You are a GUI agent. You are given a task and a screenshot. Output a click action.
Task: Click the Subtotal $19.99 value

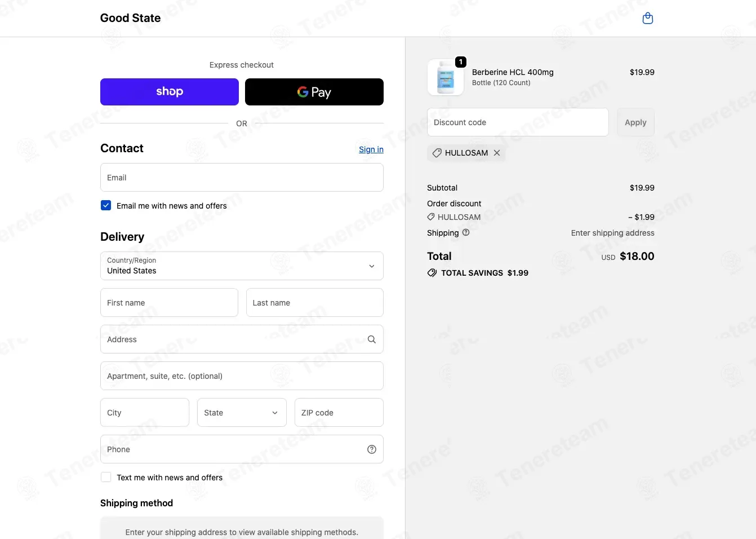[642, 188]
